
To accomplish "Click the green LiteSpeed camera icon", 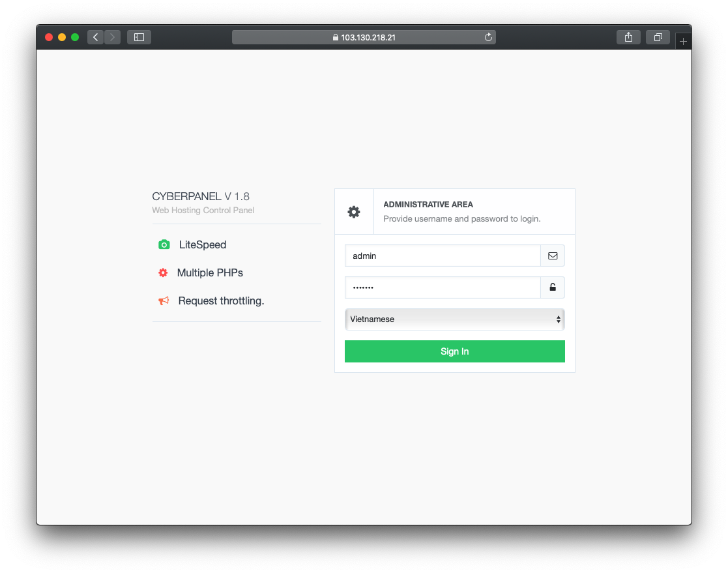I will coord(164,244).
